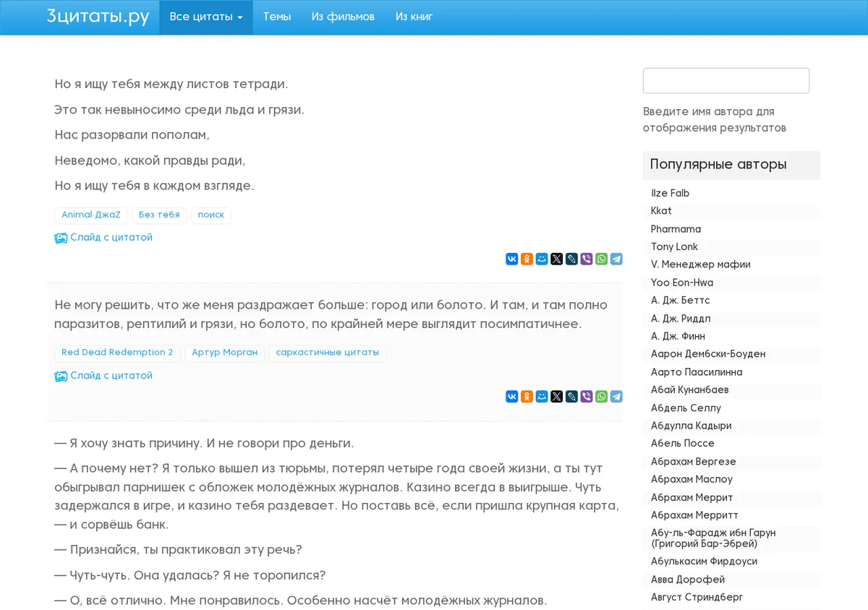Go to Из фильмов section

point(343,17)
